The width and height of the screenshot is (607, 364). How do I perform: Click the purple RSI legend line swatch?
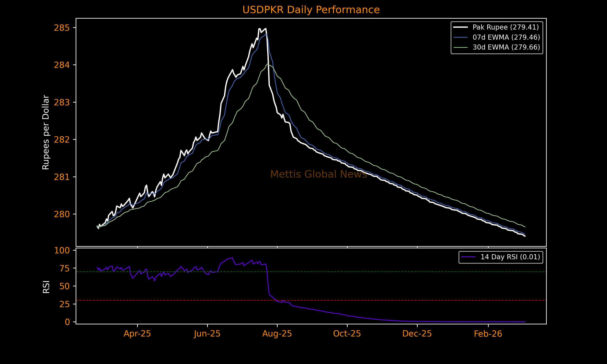click(x=468, y=257)
